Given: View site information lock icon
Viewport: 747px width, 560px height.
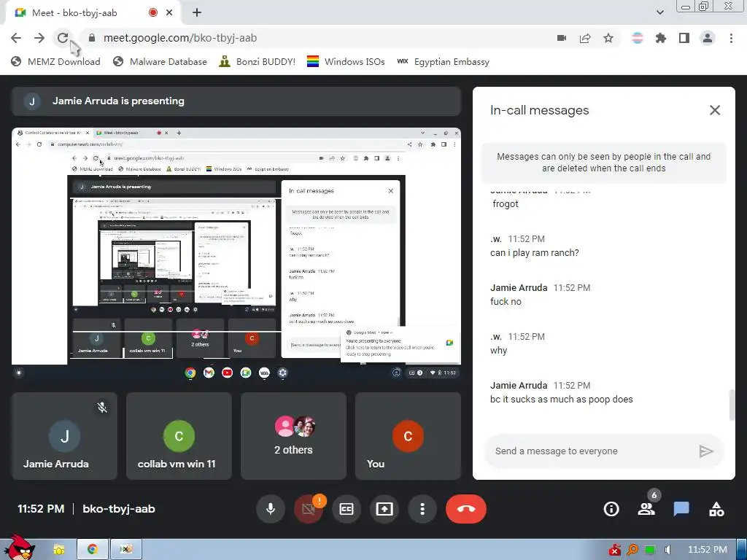Looking at the screenshot, I should (x=92, y=38).
